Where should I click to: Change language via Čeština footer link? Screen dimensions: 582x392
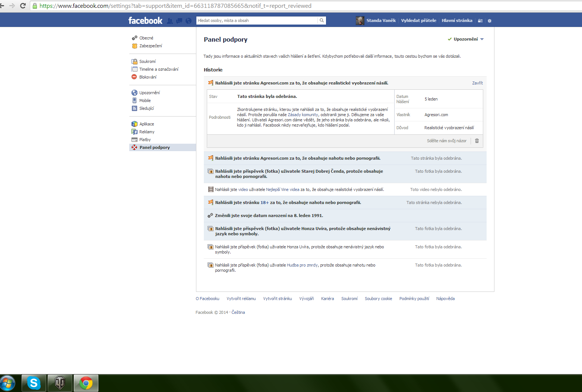pos(238,312)
